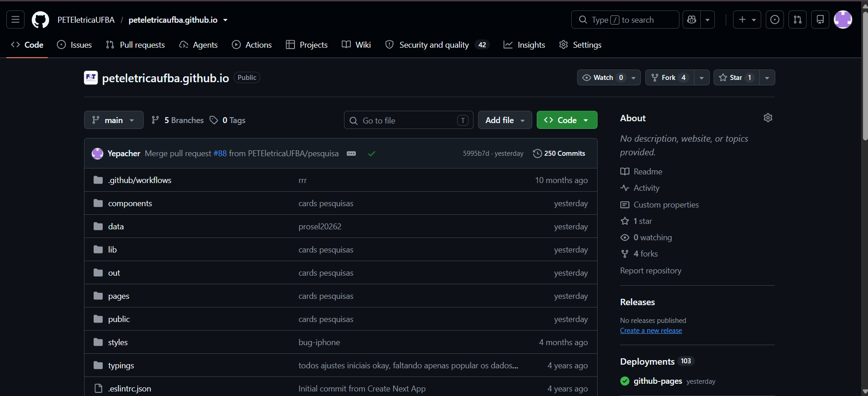Screen dimensions: 868x396
Task: Open 0 Tags link with tag icon
Action: pos(227,120)
